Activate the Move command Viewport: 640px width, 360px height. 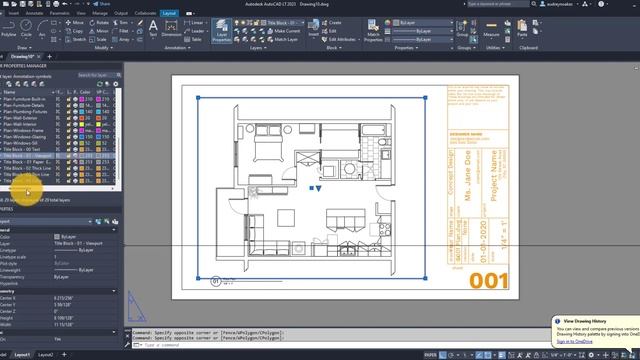pos(74,23)
